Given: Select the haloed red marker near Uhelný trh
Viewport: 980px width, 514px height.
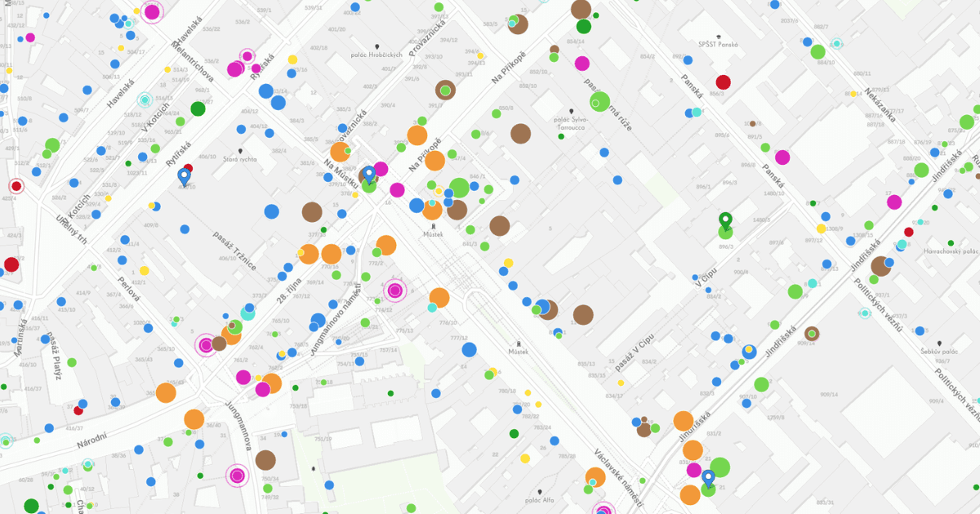Looking at the screenshot, I should tap(16, 187).
